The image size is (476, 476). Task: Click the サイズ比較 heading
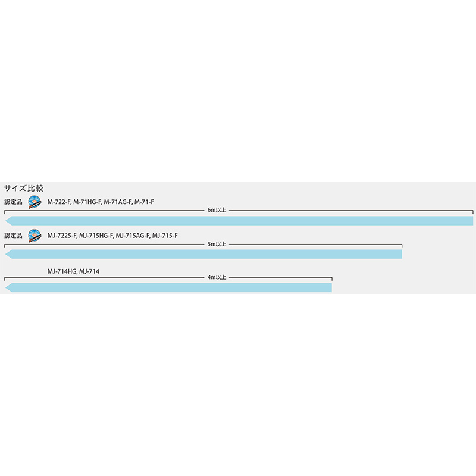(x=24, y=187)
